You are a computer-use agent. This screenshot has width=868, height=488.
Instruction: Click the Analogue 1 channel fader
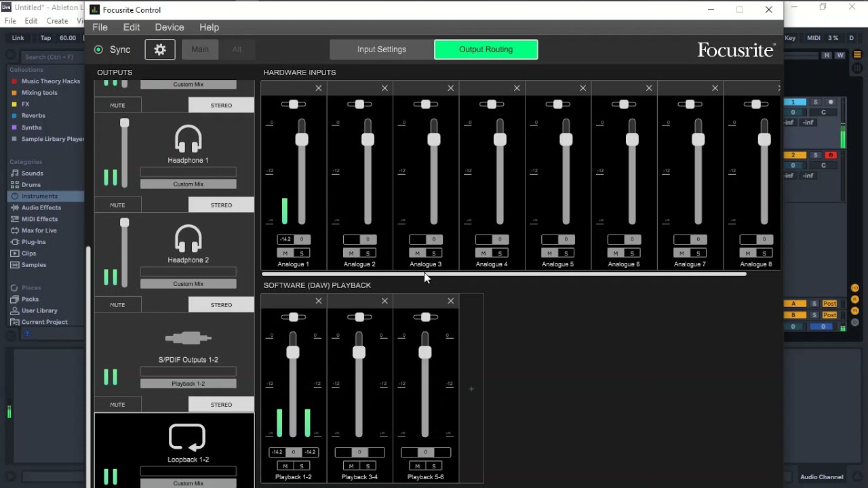pos(302,140)
